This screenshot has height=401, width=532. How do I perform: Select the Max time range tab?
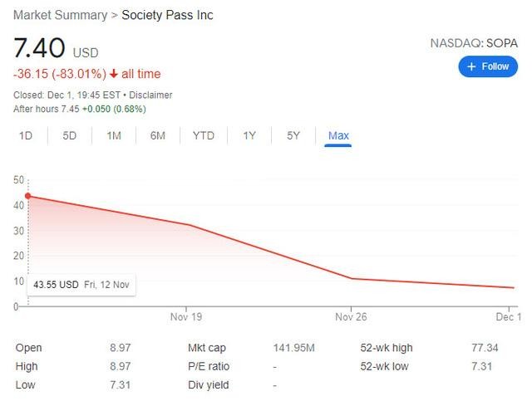338,135
